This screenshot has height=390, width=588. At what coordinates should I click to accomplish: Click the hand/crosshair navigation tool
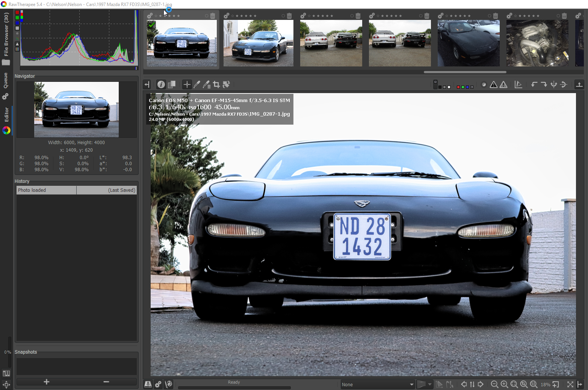[187, 84]
